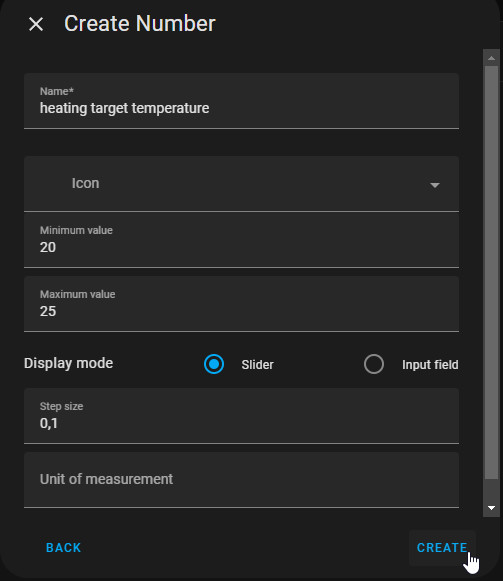The width and height of the screenshot is (503, 581).
Task: Click the scrollbar down arrow
Action: tap(492, 508)
